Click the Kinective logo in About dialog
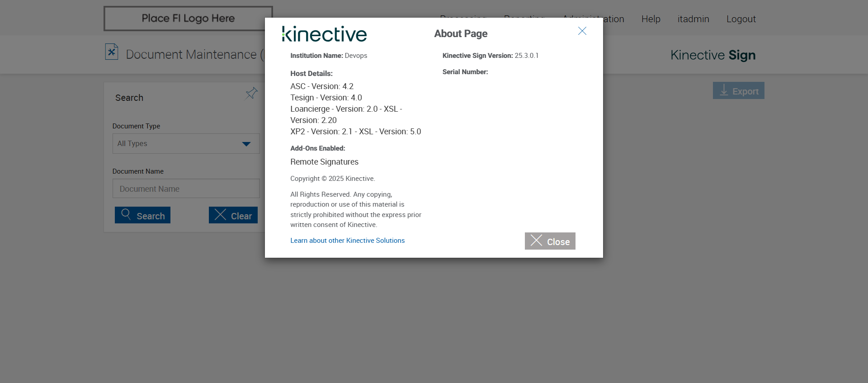 pos(324,34)
